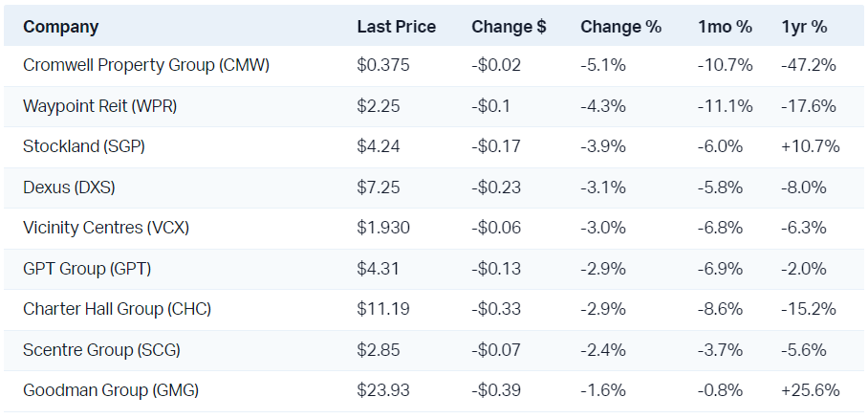Select Waypoint Reit's -11.1% monthly change

[x=725, y=106]
